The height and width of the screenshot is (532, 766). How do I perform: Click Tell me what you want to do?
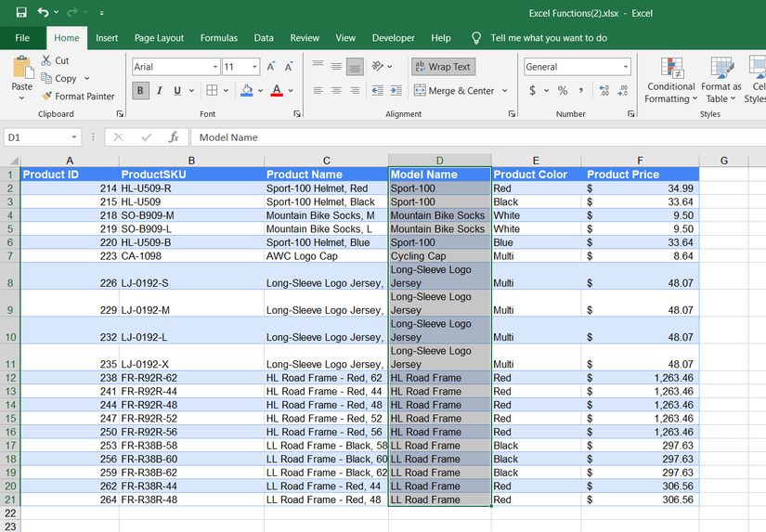click(x=549, y=38)
